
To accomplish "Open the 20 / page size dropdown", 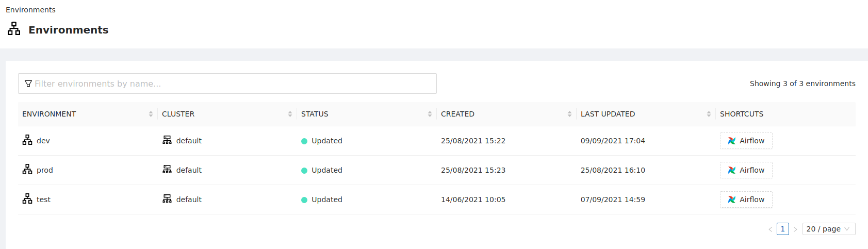I will click(828, 229).
